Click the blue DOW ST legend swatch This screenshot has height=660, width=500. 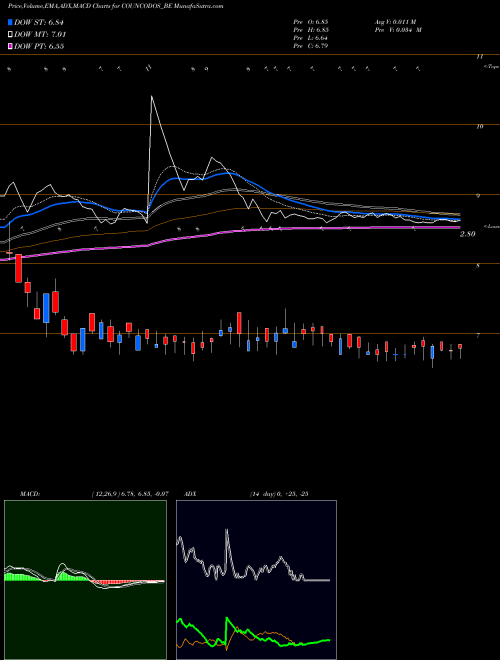(10, 22)
